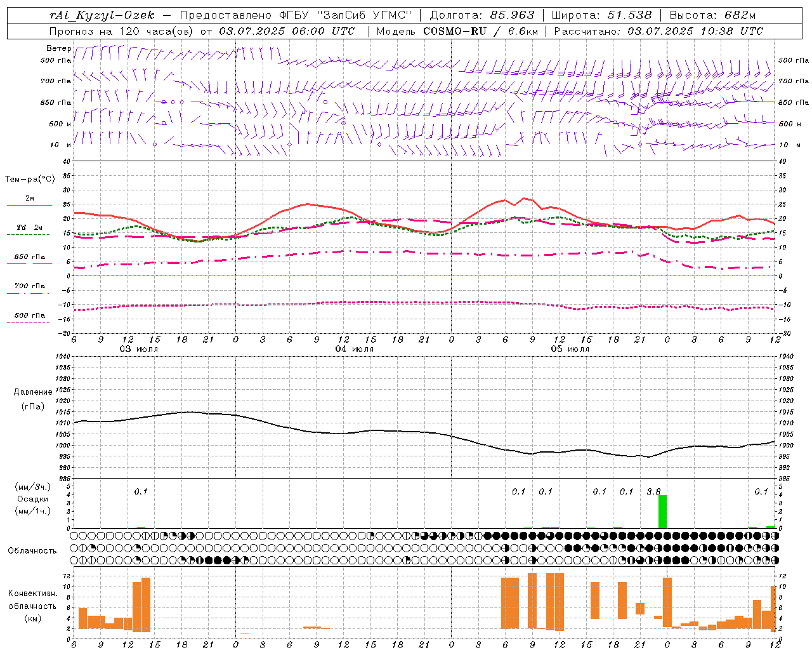Click the Тем-ра(°C) axis title
The image size is (812, 650).
[30, 179]
